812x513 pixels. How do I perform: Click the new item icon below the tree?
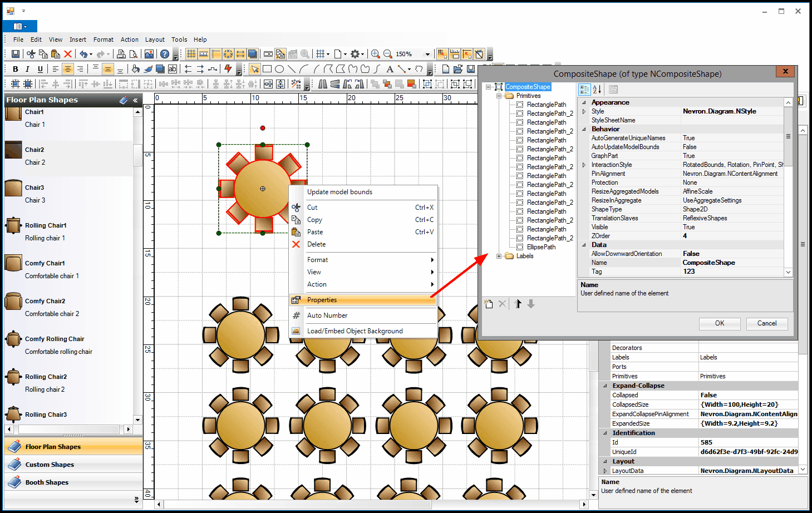[489, 304]
